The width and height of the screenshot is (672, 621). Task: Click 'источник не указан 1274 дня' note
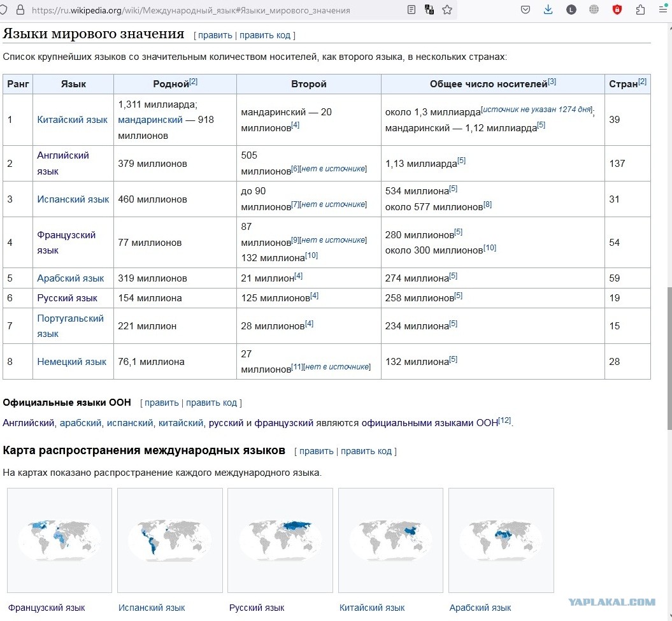click(537, 110)
